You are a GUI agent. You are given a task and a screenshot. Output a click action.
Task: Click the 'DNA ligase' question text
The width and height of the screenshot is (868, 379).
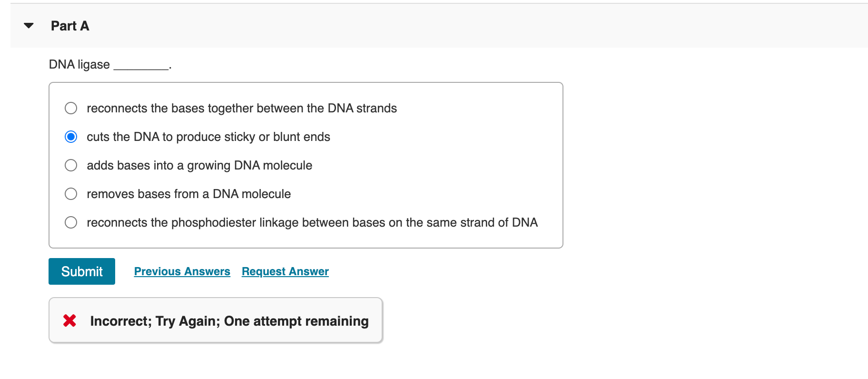(79, 64)
